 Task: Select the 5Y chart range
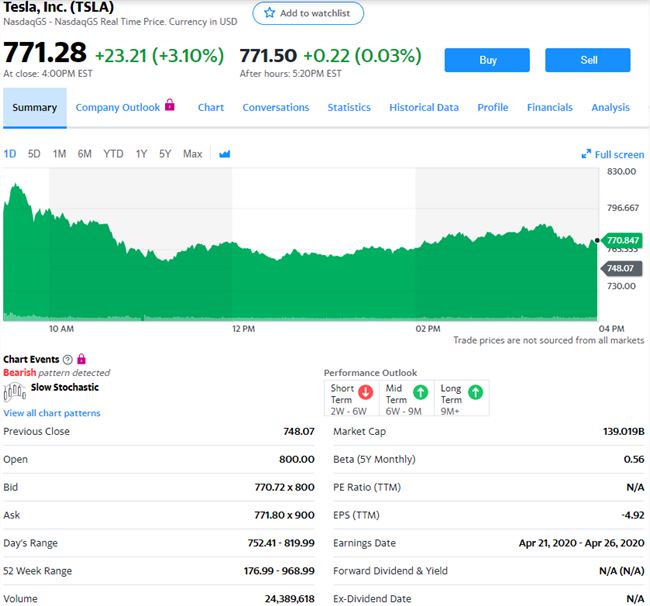(165, 154)
